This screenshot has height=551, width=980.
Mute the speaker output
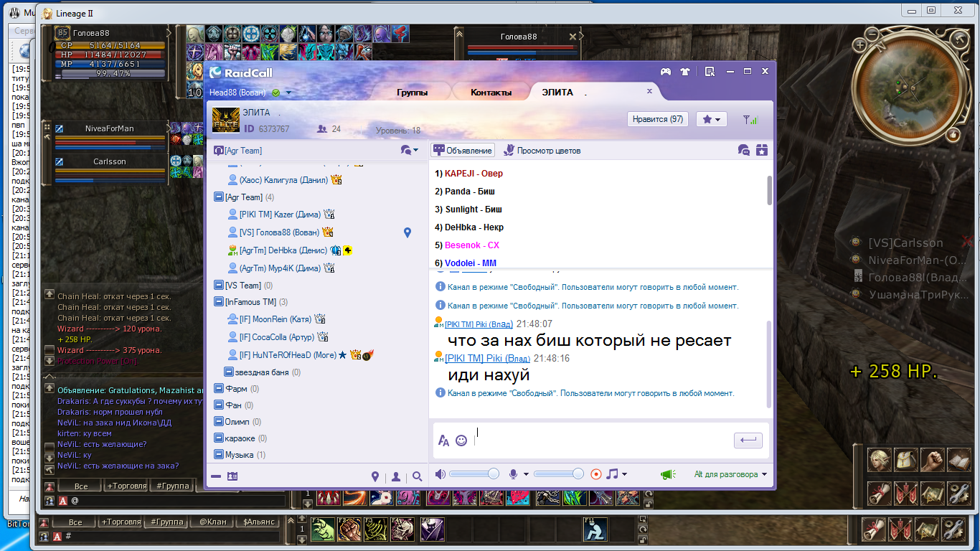pyautogui.click(x=440, y=474)
